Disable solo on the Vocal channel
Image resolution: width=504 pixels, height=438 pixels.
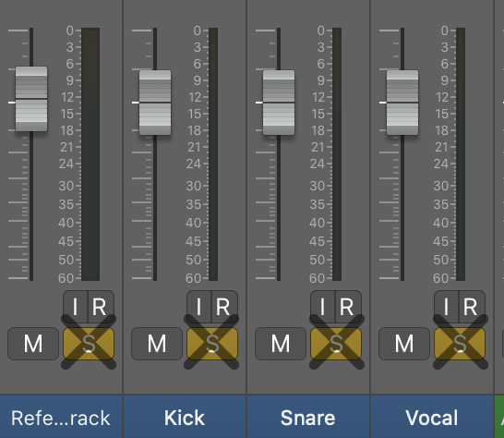point(460,344)
